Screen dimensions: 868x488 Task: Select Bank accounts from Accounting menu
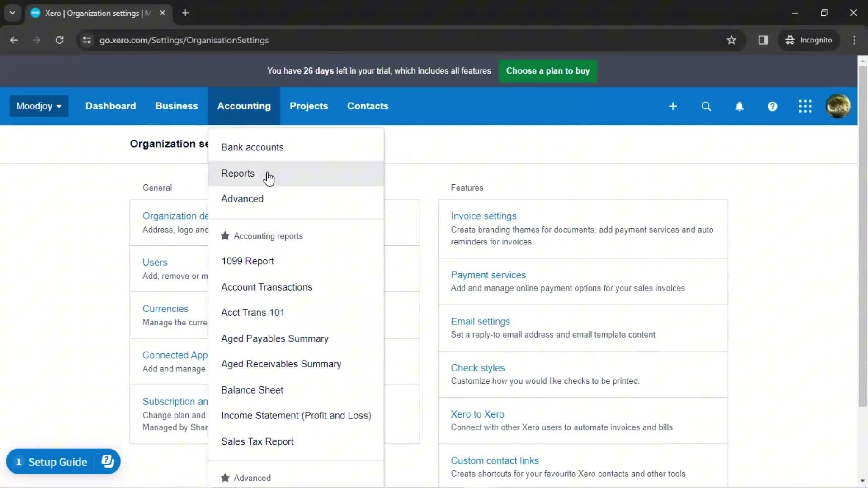[x=296, y=147]
